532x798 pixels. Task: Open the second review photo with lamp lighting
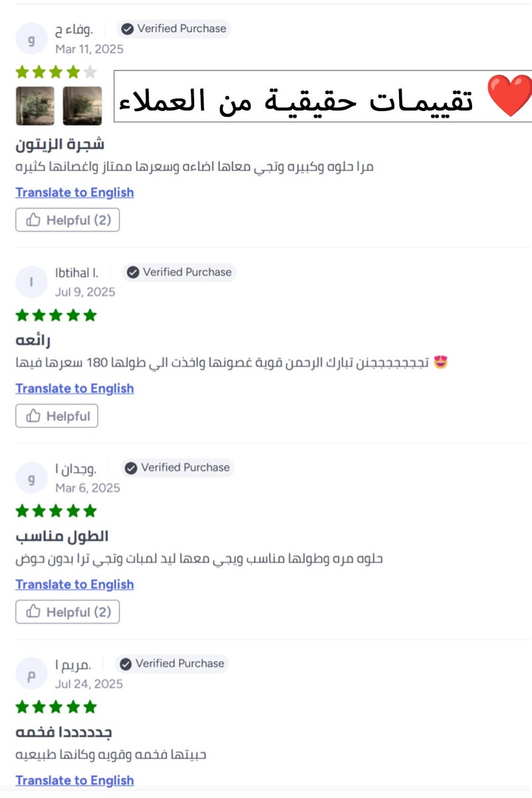coord(81,105)
